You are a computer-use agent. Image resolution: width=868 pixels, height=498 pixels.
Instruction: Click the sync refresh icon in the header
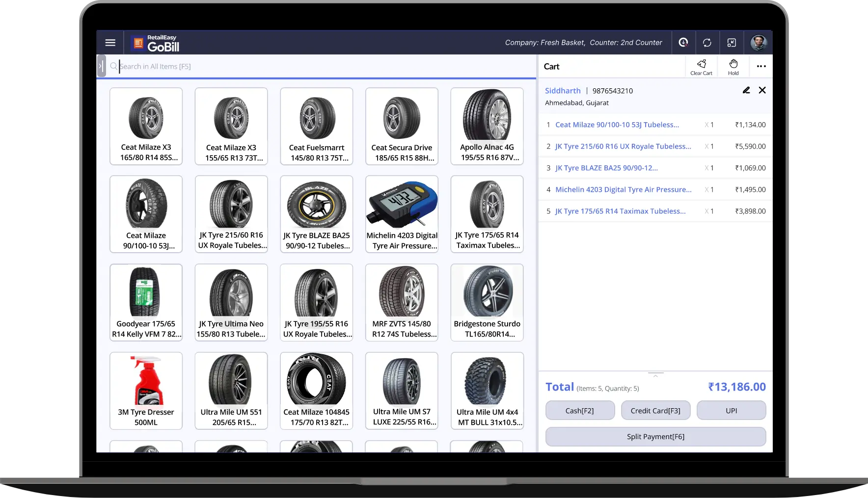pos(707,43)
